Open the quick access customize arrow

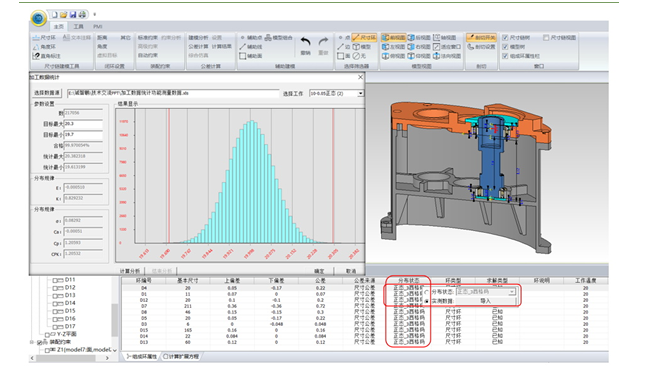click(x=94, y=15)
